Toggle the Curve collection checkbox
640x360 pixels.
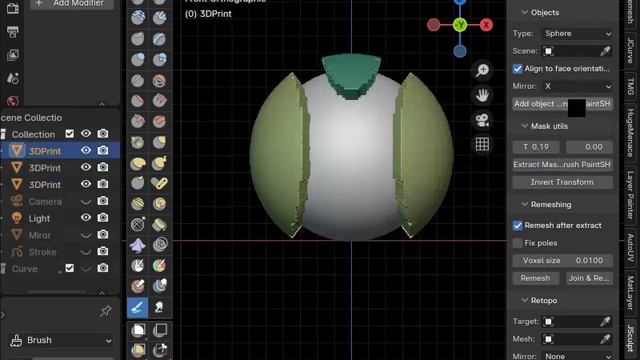click(x=70, y=268)
